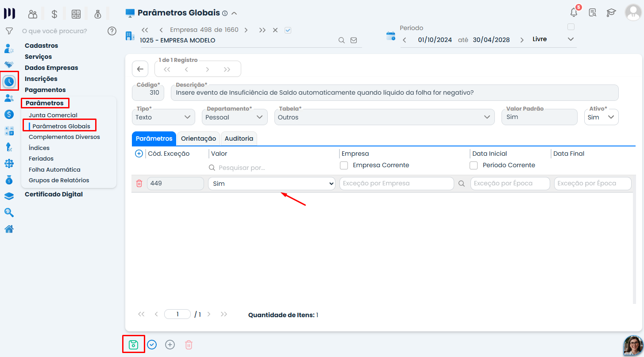Add a new exception with plus icon
The height and width of the screenshot is (357, 644).
(x=139, y=154)
